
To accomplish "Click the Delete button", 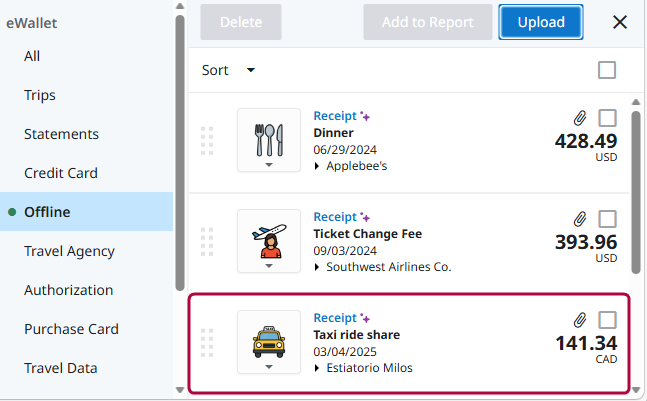I will point(241,22).
